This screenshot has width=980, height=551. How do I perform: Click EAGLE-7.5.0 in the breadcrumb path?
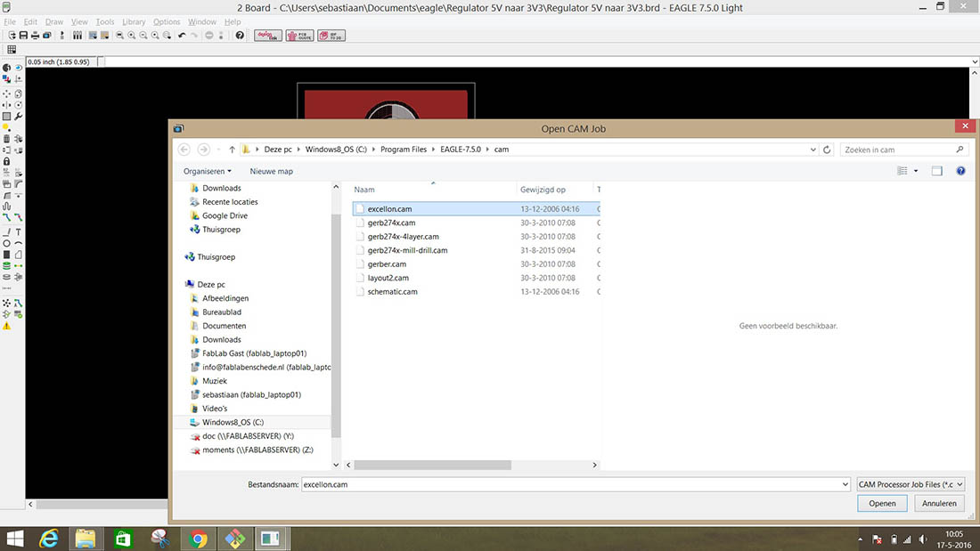tap(461, 150)
